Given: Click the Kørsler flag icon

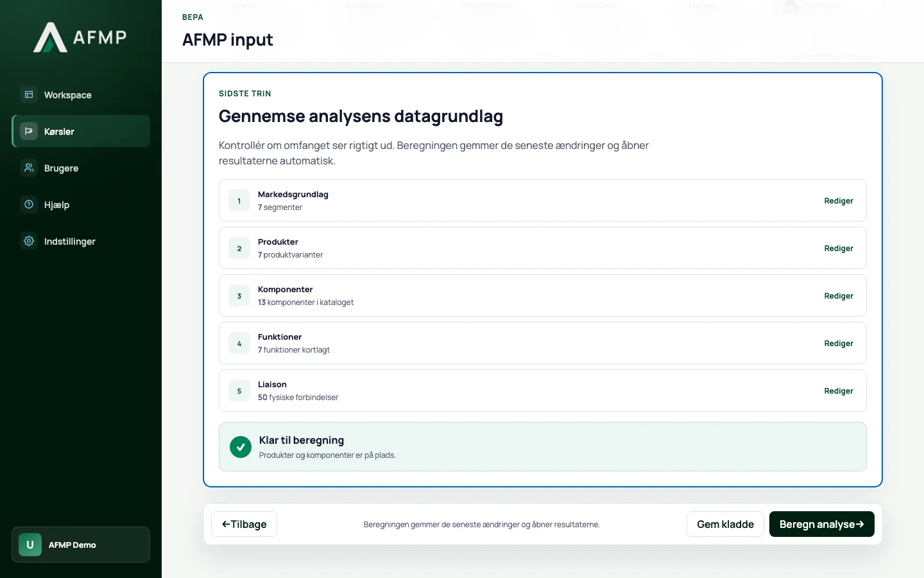Looking at the screenshot, I should (29, 131).
